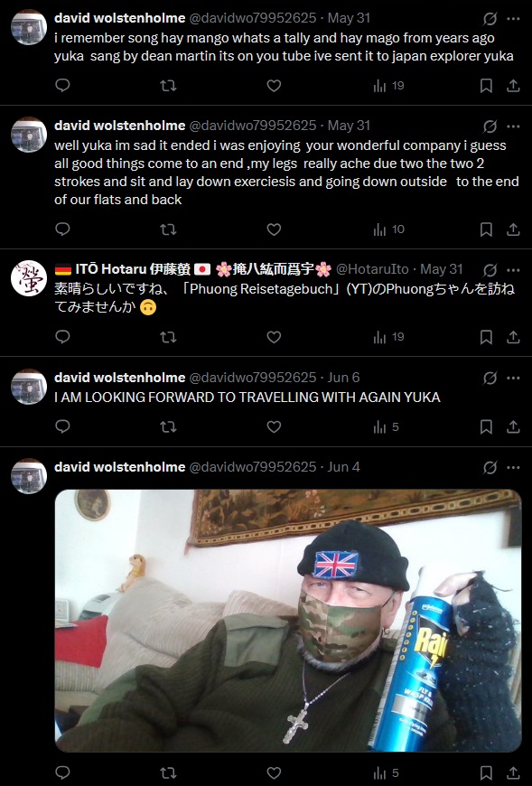This screenshot has height=786, width=532.
Task: Open more options on ITŌ Hotaru's tweet
Action: pyautogui.click(x=513, y=270)
